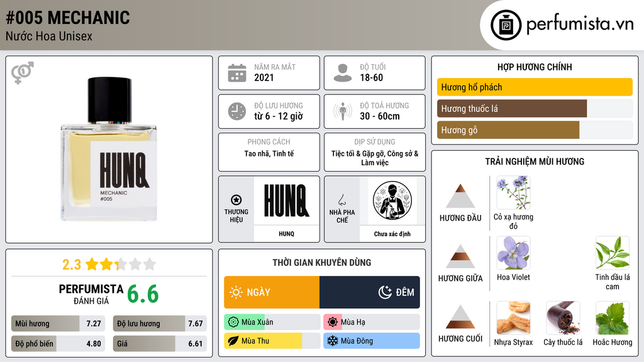Viewport: 644px width, 362px height.
Task: Select the Ngày daytime segment
Action: [272, 292]
